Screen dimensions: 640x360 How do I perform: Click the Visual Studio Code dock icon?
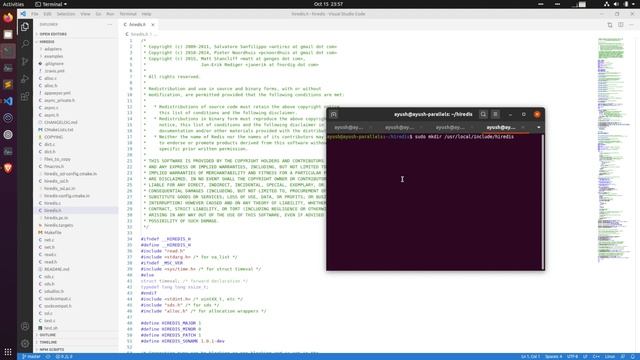pyautogui.click(x=8, y=101)
